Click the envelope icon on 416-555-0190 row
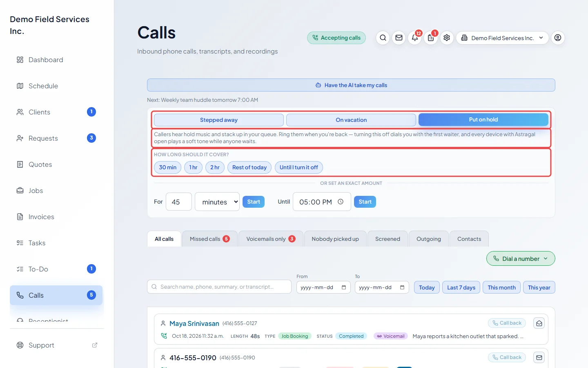This screenshot has width=588, height=368. (x=539, y=358)
